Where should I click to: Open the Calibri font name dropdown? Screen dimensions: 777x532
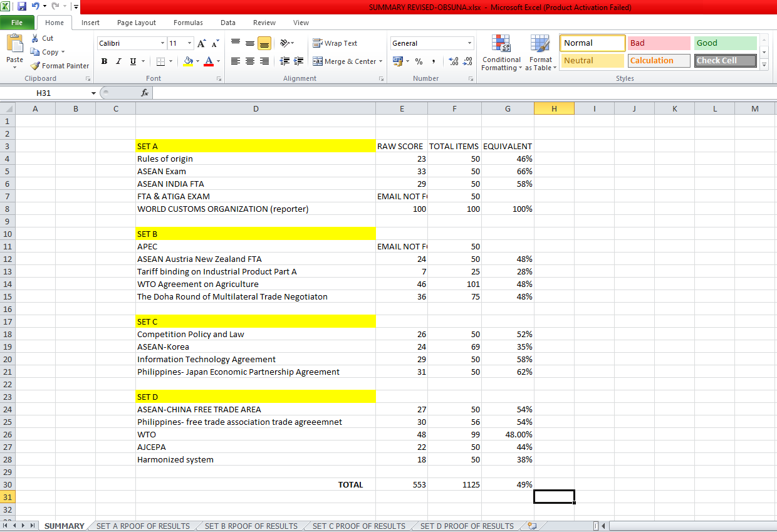point(163,43)
